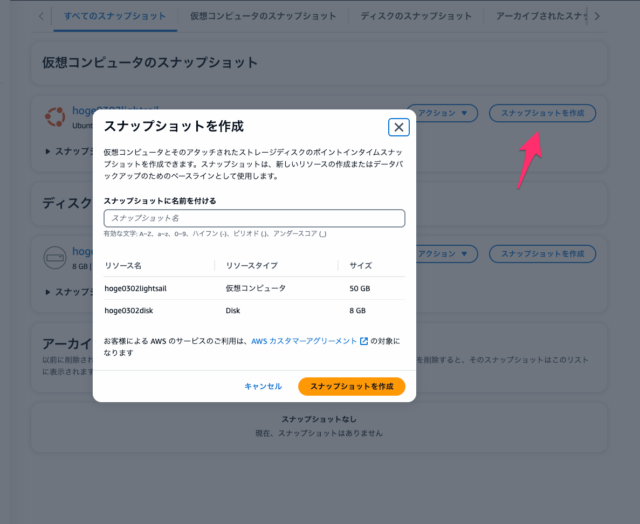
Task: Open the AWS カスタマーアグリーメント link
Action: click(x=304, y=341)
